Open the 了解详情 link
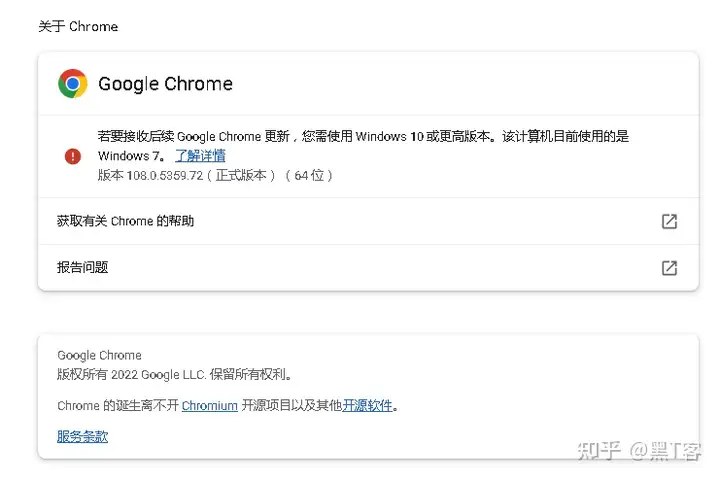 coord(200,156)
